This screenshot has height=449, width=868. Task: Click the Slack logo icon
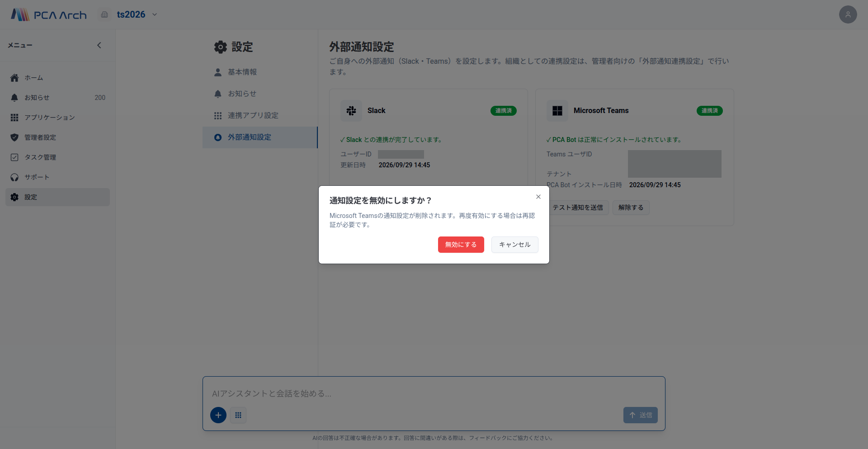tap(351, 111)
